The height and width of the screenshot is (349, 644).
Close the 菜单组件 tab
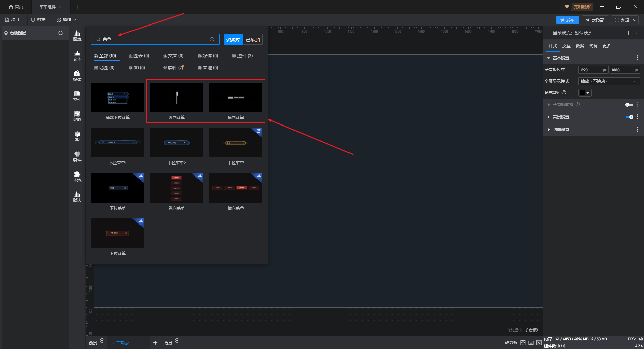(x=60, y=7)
